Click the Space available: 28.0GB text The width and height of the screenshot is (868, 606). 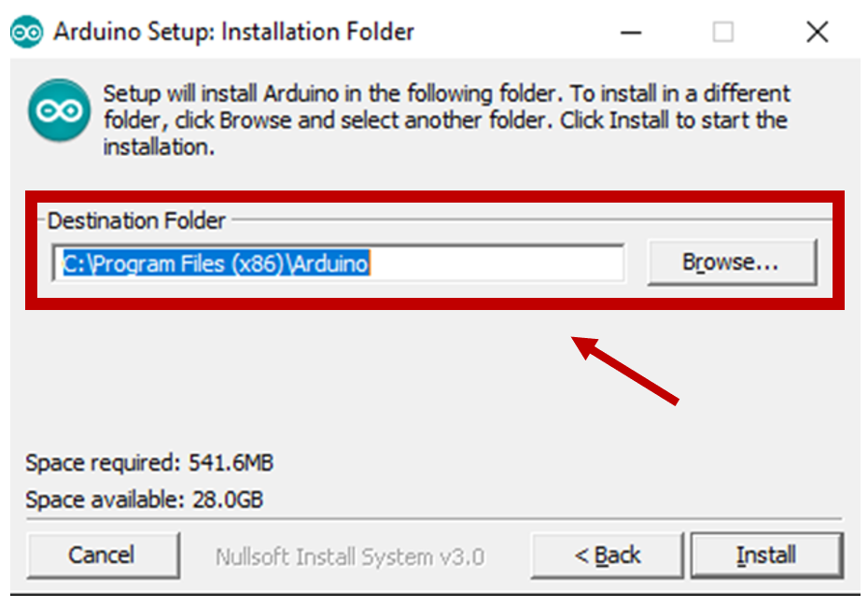coord(145,500)
